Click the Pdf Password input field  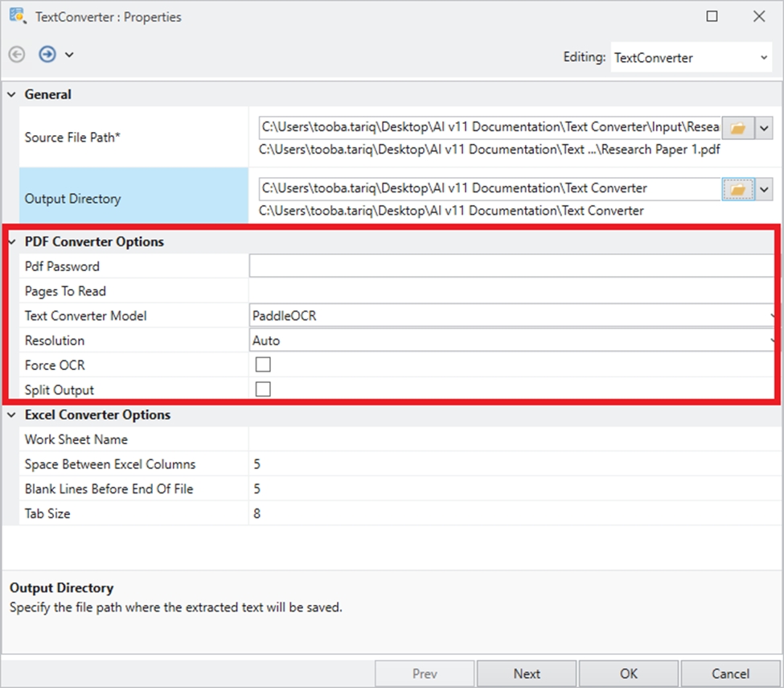(x=512, y=266)
